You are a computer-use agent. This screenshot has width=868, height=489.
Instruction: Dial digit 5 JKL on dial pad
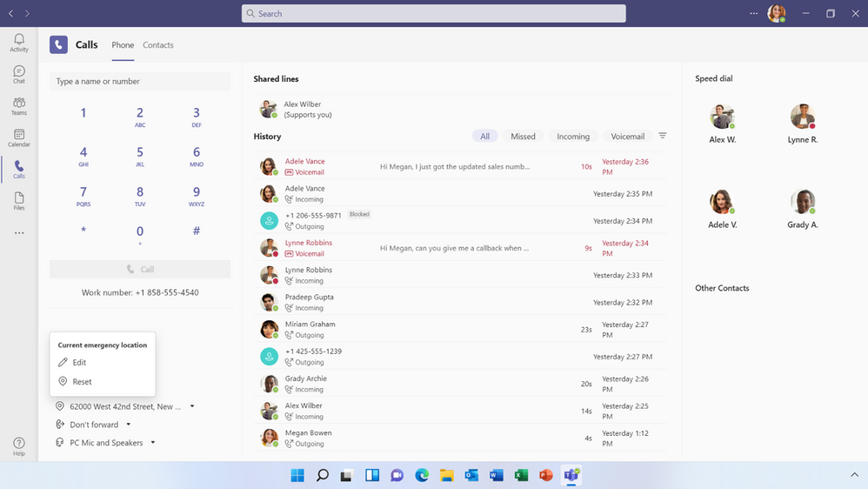(139, 156)
